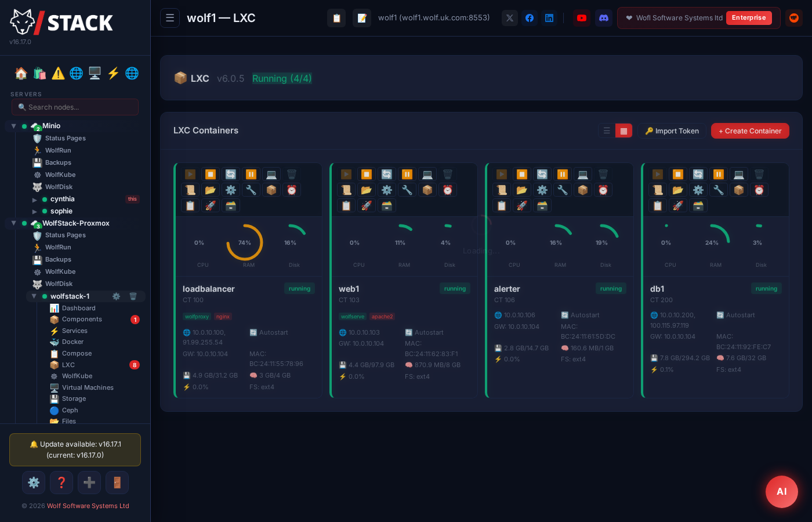
Task: Select LXC in wolfstack-1 tree
Action: (68, 365)
